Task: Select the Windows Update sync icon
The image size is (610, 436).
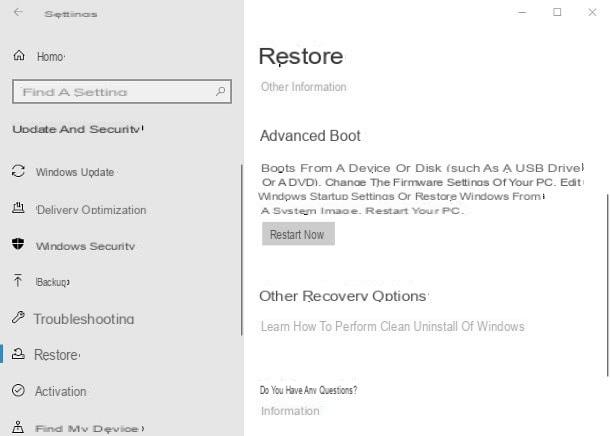Action: pos(18,171)
